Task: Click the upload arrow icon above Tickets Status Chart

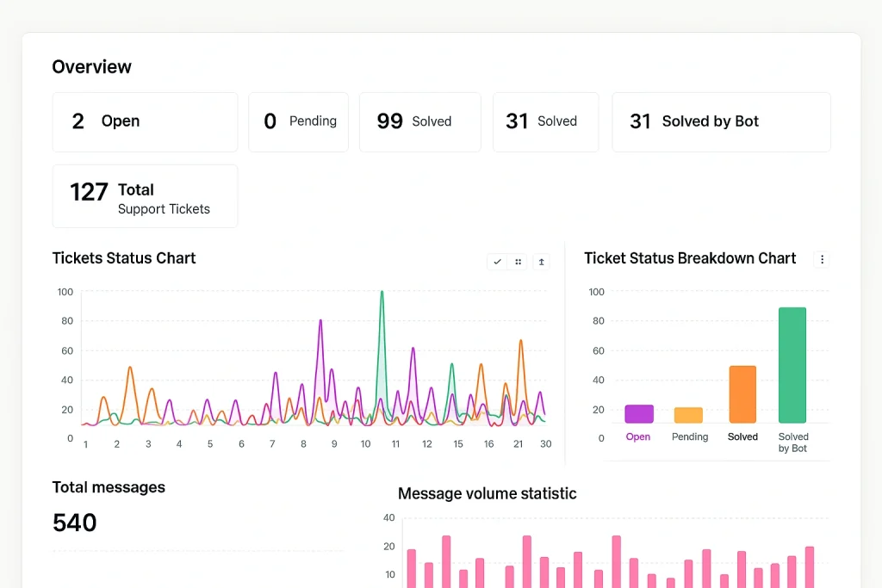Action: pos(541,262)
